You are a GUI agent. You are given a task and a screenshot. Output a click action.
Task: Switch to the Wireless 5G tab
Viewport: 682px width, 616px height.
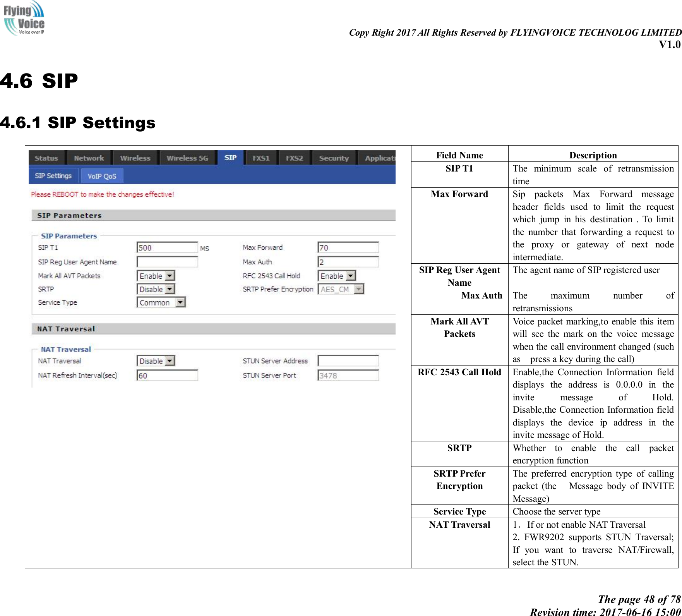click(187, 158)
